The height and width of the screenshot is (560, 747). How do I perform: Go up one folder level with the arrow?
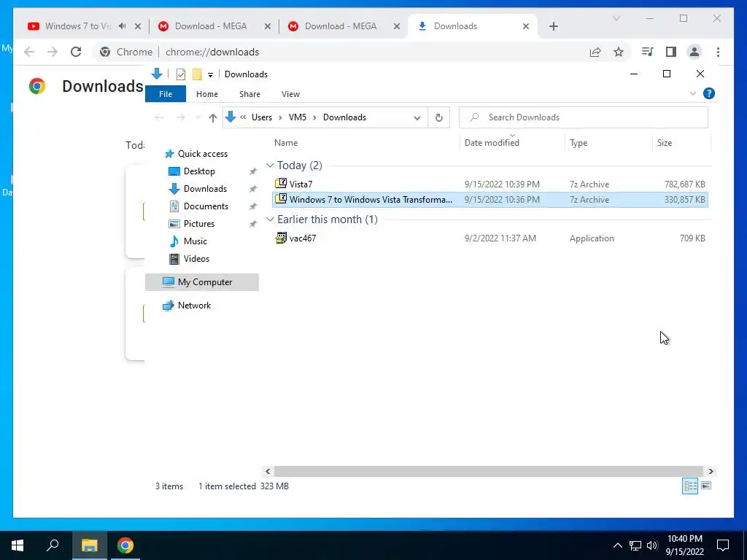tap(212, 117)
